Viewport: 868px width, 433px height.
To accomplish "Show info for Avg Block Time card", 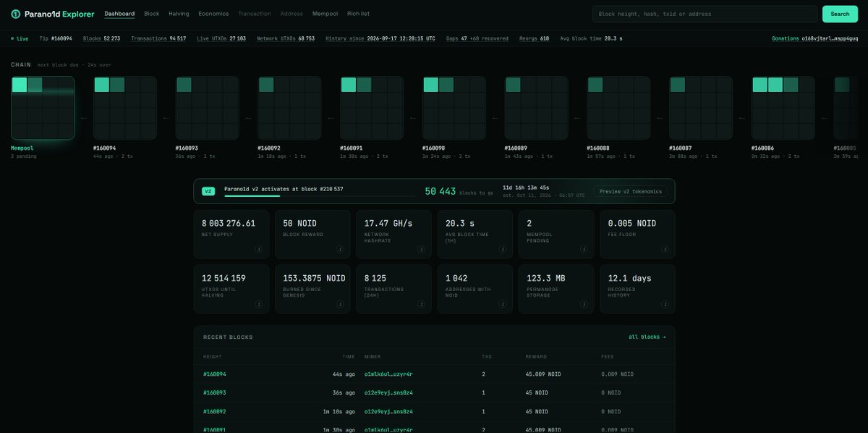I will point(503,250).
